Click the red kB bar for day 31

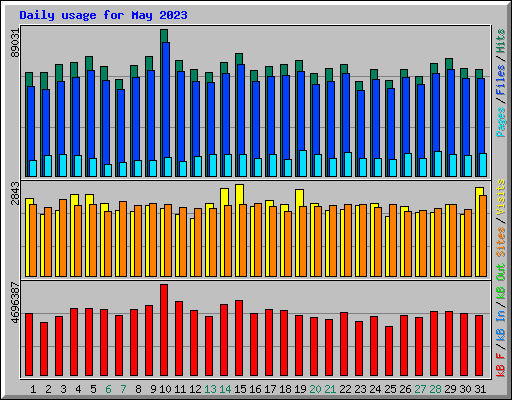479,345
